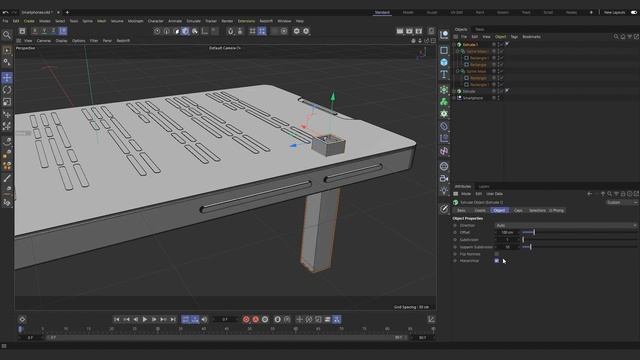Open Object Manager Tags menu
The image size is (640, 360).
(514, 37)
